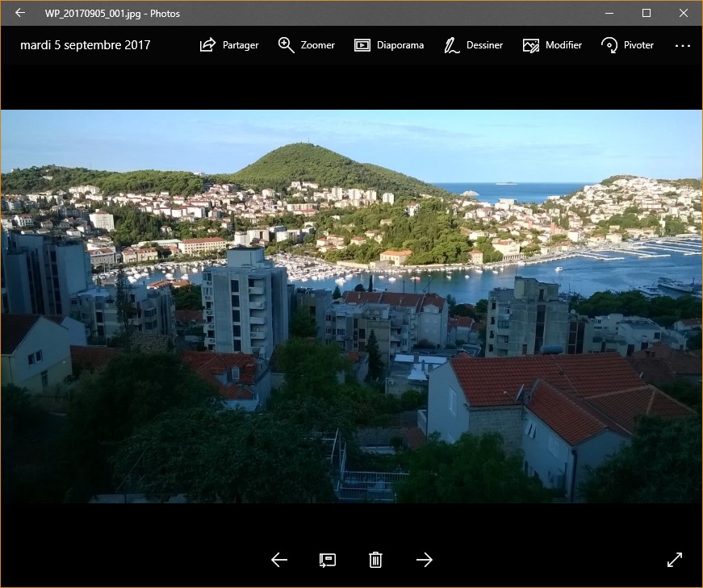Share the photo with Partager

(x=229, y=45)
